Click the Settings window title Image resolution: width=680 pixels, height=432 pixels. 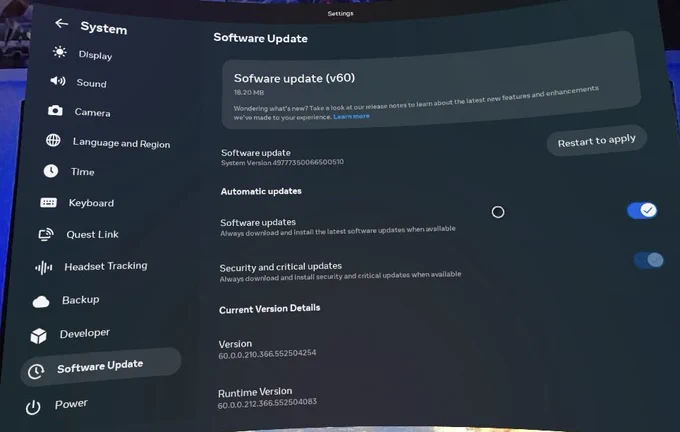(x=340, y=13)
